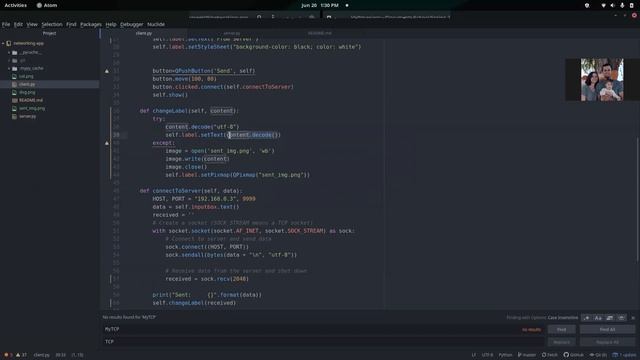Screen dimensions: 640x360
Task: Open the View menu
Action: tap(32, 24)
